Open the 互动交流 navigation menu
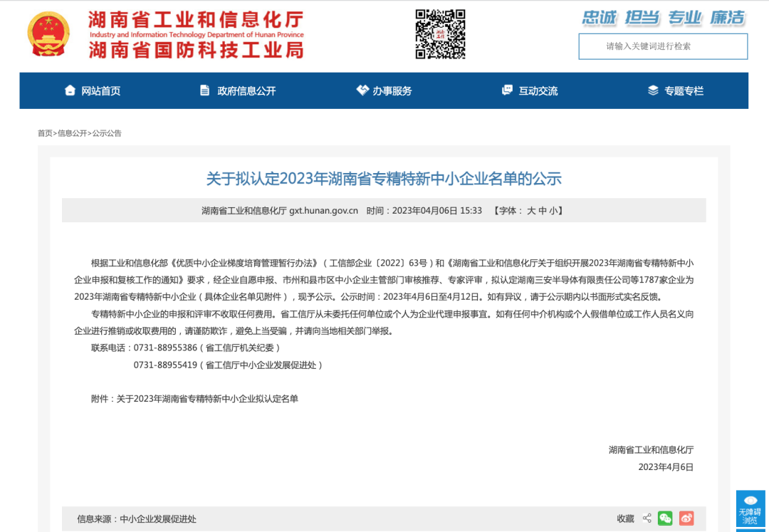This screenshot has height=532, width=769. 538,90
